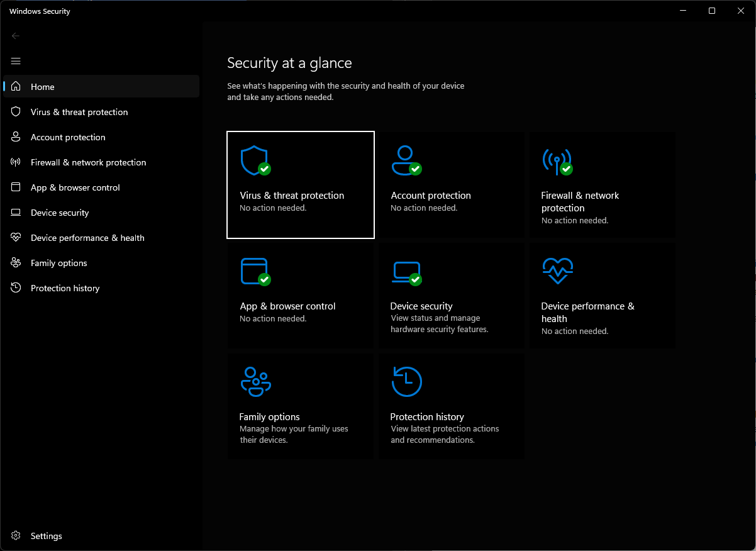The width and height of the screenshot is (756, 551).
Task: Click the Device performance & health heart tile icon
Action: point(557,271)
